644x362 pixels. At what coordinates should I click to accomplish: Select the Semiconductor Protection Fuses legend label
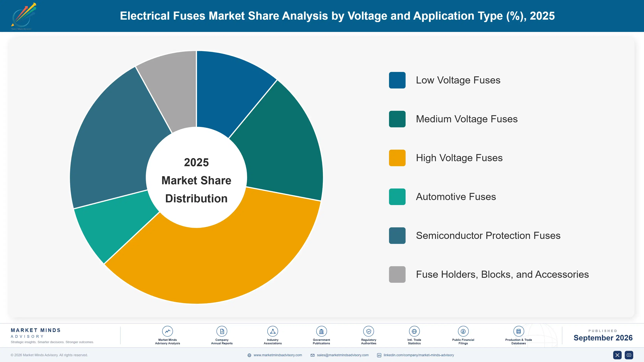click(x=488, y=236)
